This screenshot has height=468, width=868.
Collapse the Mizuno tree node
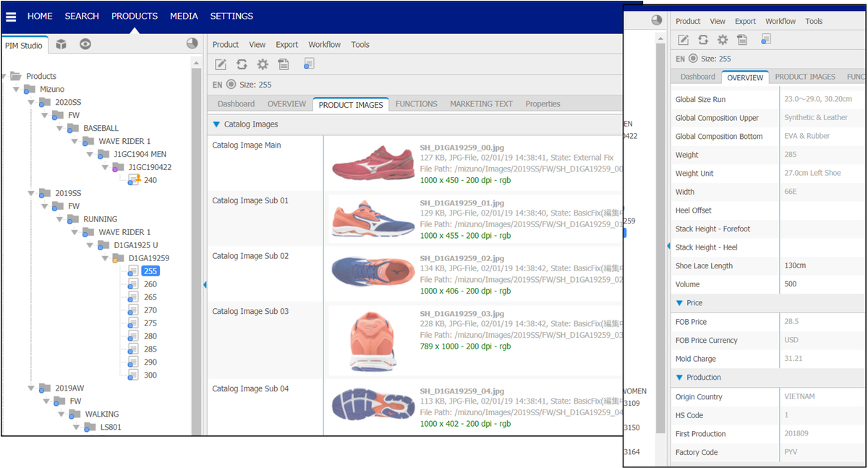[17, 89]
